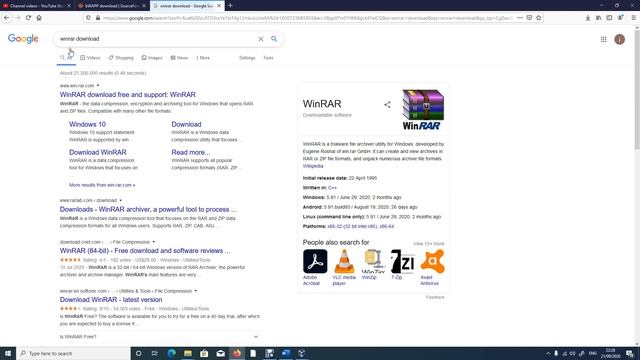640x360 pixels.
Task: Expand the arrow next to www.rarlab.com download
Action: tap(120, 200)
